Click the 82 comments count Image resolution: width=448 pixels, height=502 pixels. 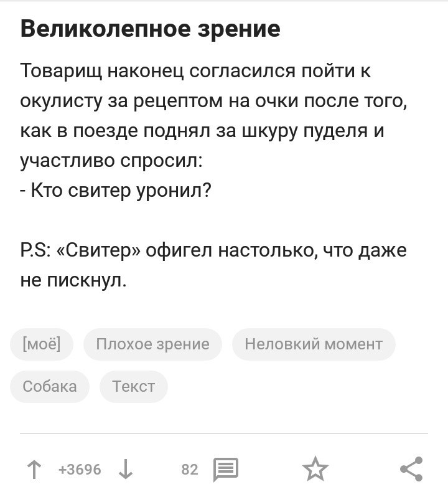[x=190, y=470]
